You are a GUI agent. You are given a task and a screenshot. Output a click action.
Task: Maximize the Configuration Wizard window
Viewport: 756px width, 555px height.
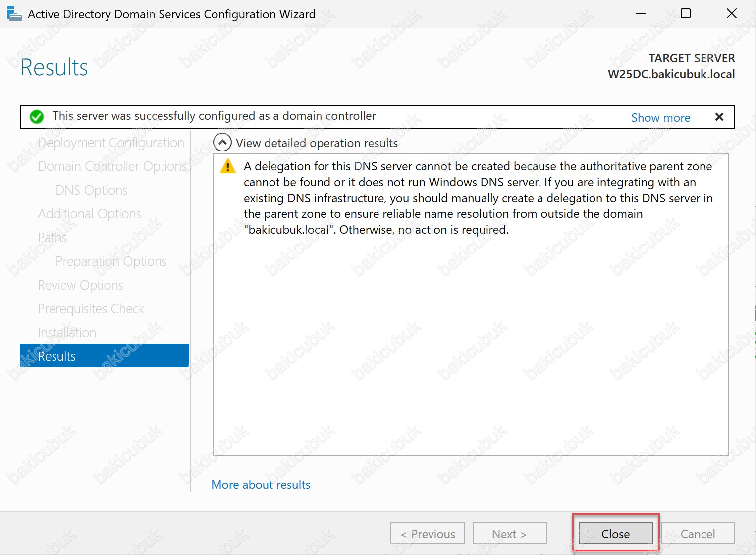(x=686, y=14)
